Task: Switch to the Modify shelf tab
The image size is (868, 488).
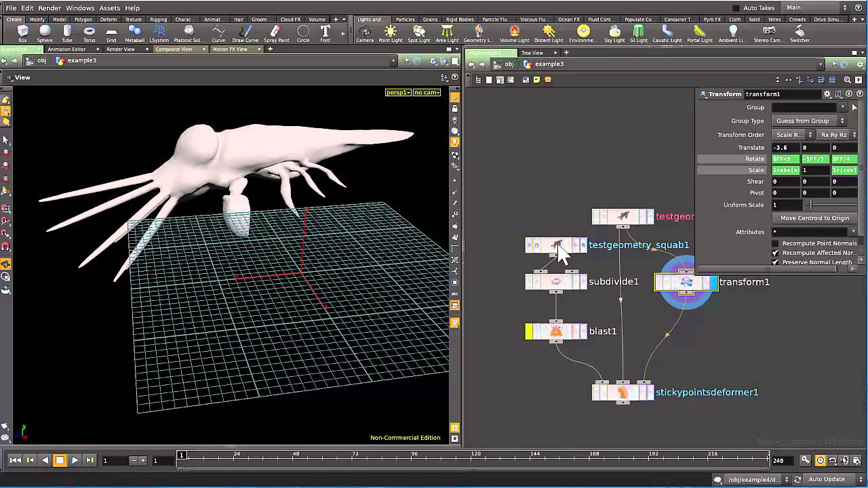Action: pos(37,20)
